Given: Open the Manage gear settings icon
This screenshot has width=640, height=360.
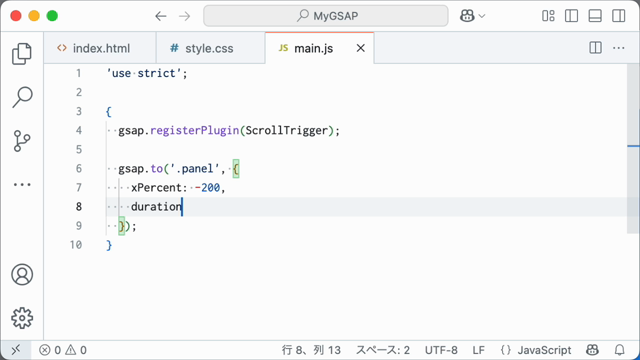Looking at the screenshot, I should (22, 318).
